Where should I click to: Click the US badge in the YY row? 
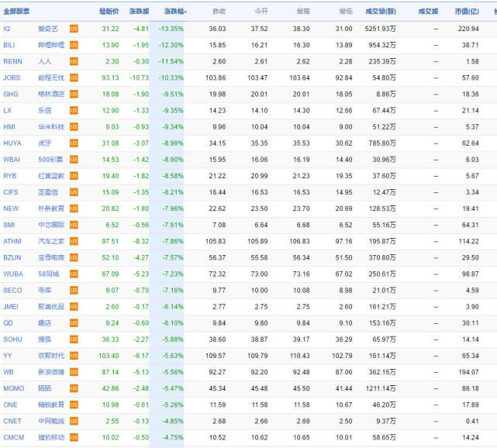74,356
